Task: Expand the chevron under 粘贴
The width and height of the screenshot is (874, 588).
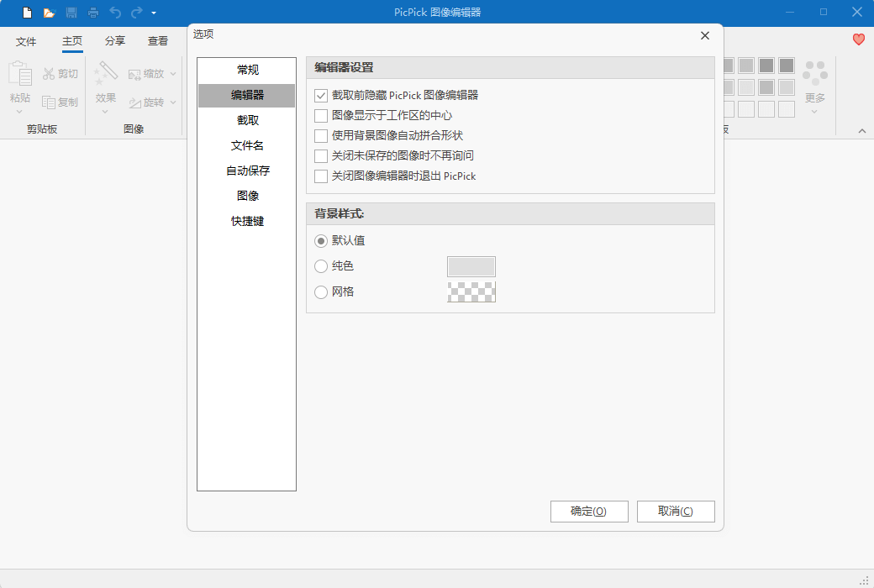Action: coord(19,112)
